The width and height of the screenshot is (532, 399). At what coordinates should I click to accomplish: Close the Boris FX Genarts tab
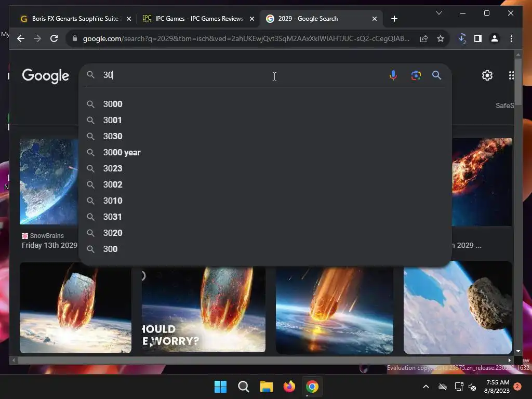point(129,19)
